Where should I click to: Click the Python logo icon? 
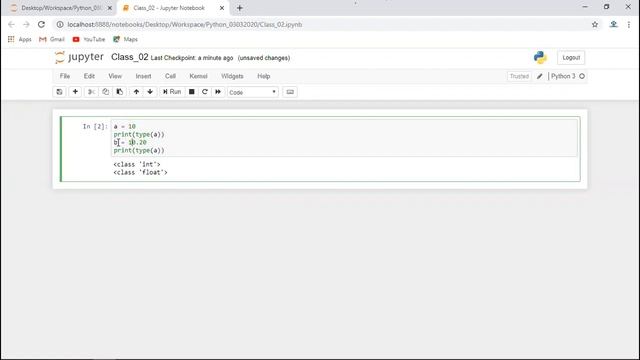(x=540, y=58)
